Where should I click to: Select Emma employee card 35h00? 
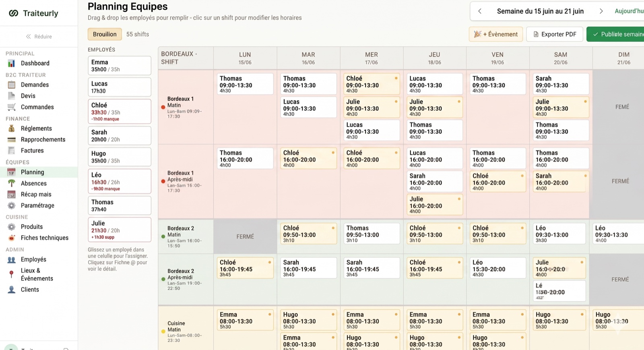click(x=120, y=66)
